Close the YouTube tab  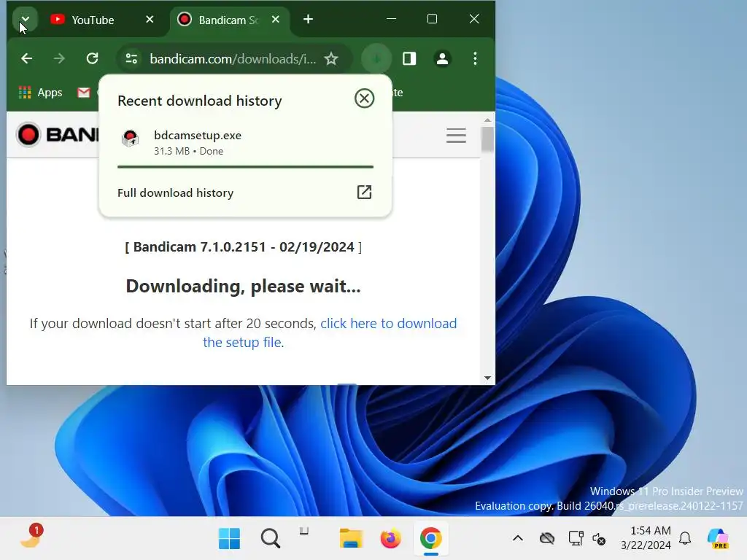[x=150, y=20]
